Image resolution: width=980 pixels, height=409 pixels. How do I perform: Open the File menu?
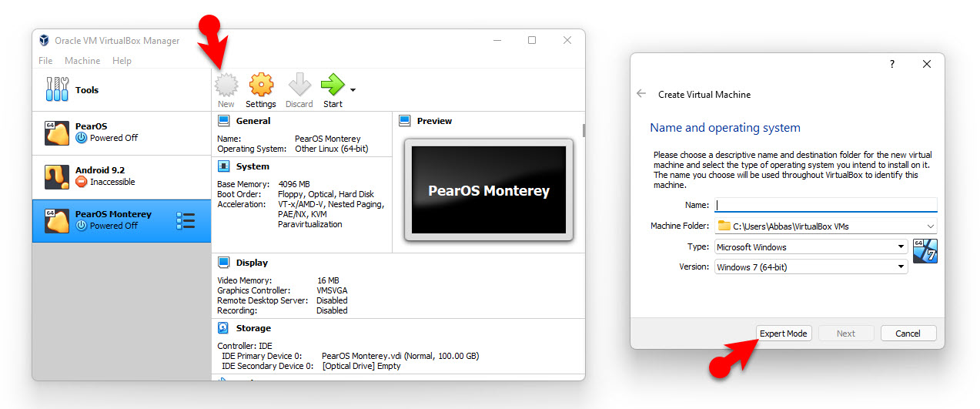point(45,61)
